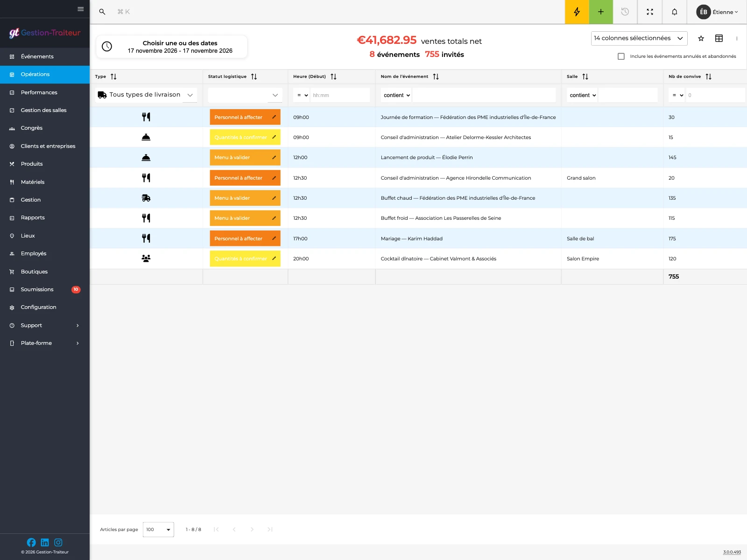Click the group icon for Cocktail dînatoire row
This screenshot has width=747, height=560.
[146, 258]
